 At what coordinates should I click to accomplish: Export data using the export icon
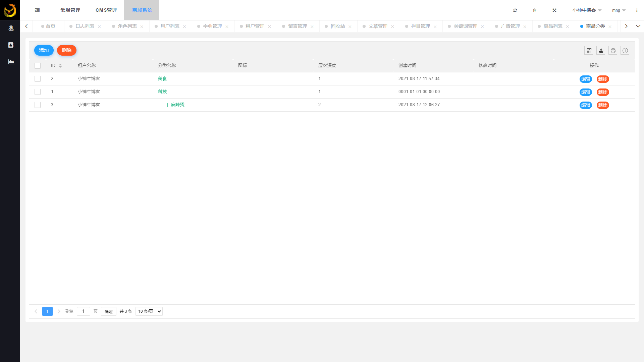point(601,50)
